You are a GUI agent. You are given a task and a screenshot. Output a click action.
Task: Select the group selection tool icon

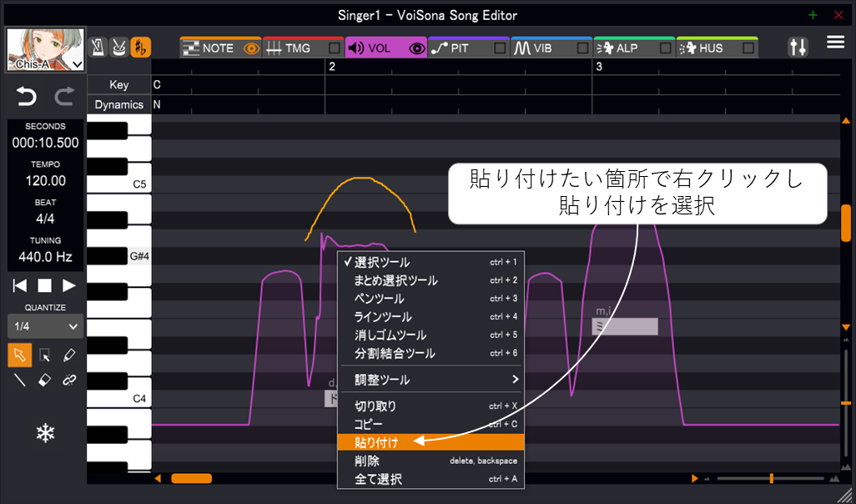pyautogui.click(x=45, y=355)
